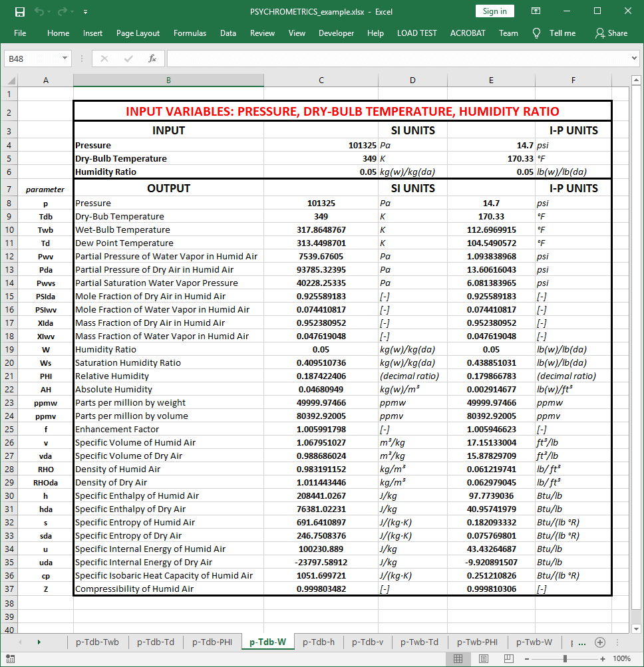644x667 pixels.
Task: Select Normal view in the status bar
Action: coord(458,658)
